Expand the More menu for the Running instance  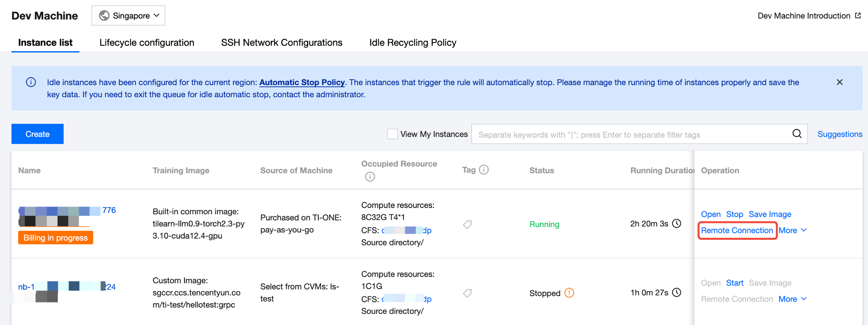792,230
